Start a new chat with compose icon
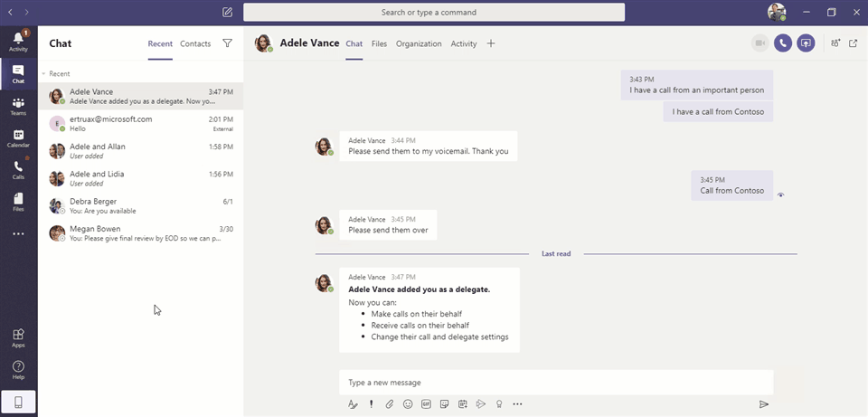The image size is (868, 417). tap(227, 12)
